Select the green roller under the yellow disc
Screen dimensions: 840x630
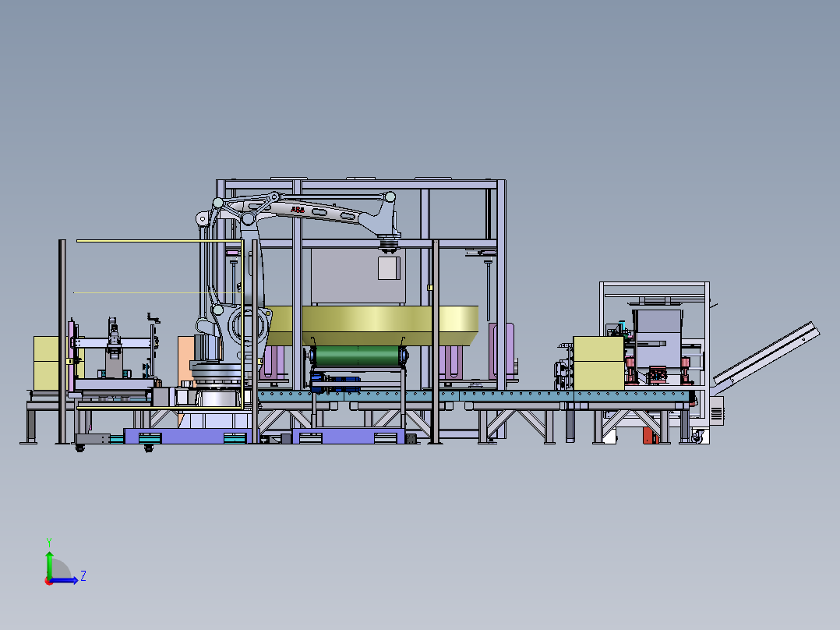(x=358, y=356)
